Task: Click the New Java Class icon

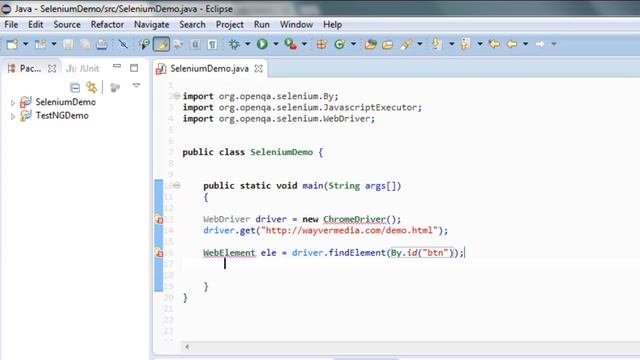Action: coord(340,44)
